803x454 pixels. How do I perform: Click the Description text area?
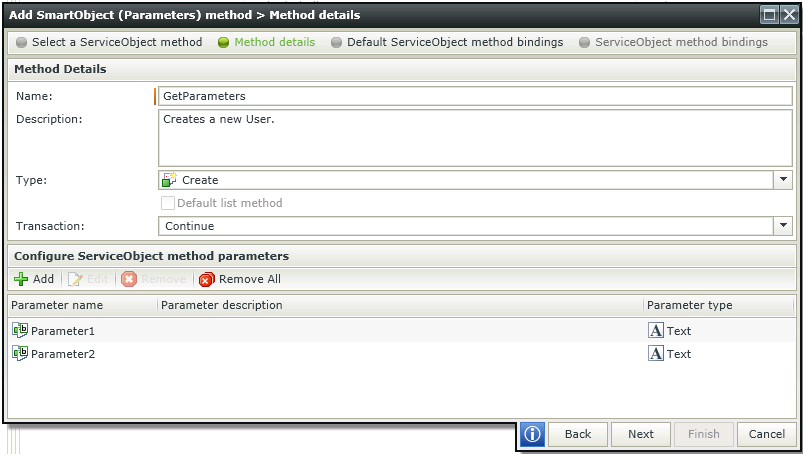[475, 138]
